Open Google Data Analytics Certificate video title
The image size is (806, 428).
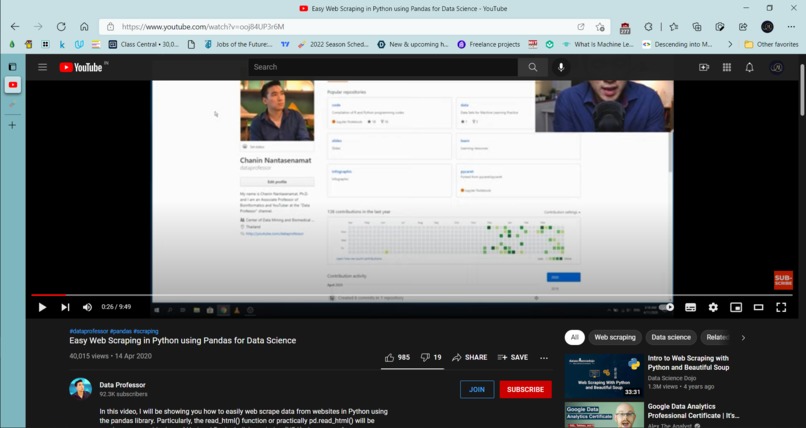693,411
